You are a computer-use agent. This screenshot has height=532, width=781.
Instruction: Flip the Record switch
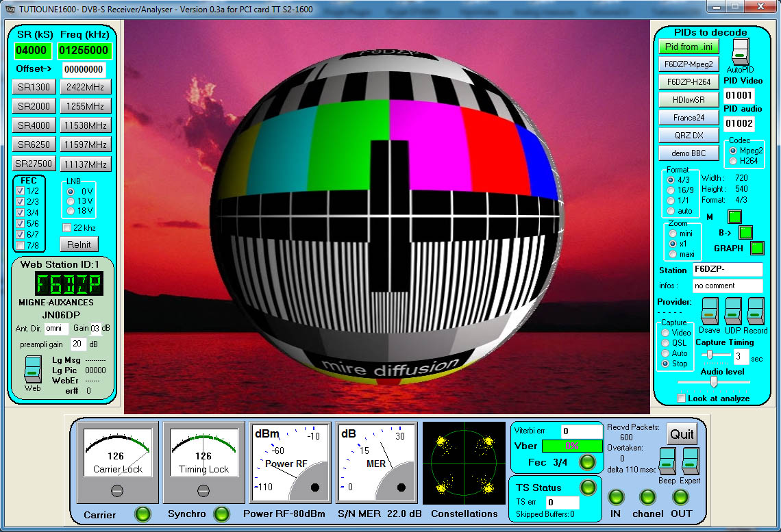click(x=756, y=312)
